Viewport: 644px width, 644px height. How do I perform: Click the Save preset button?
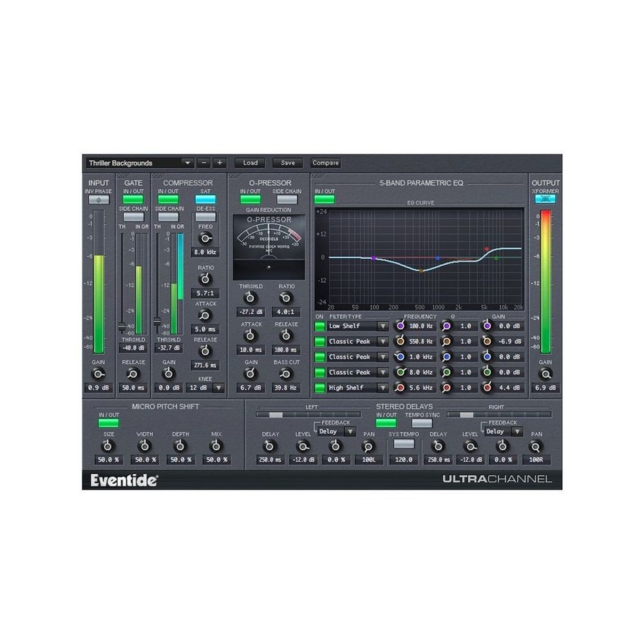(287, 163)
